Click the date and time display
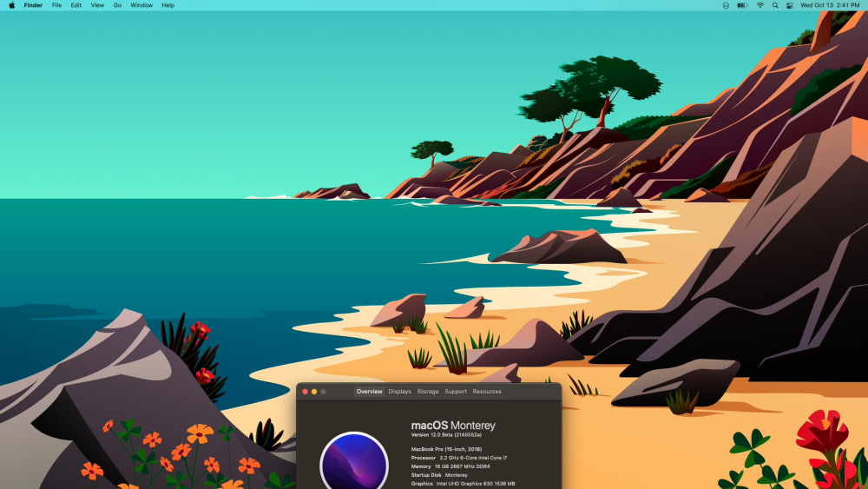Image resolution: width=868 pixels, height=489 pixels. coord(830,5)
